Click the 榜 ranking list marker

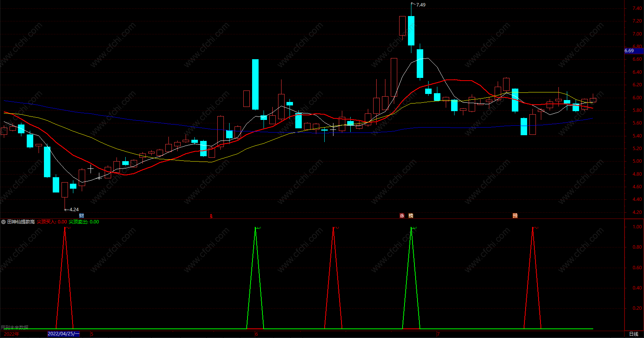tap(411, 216)
